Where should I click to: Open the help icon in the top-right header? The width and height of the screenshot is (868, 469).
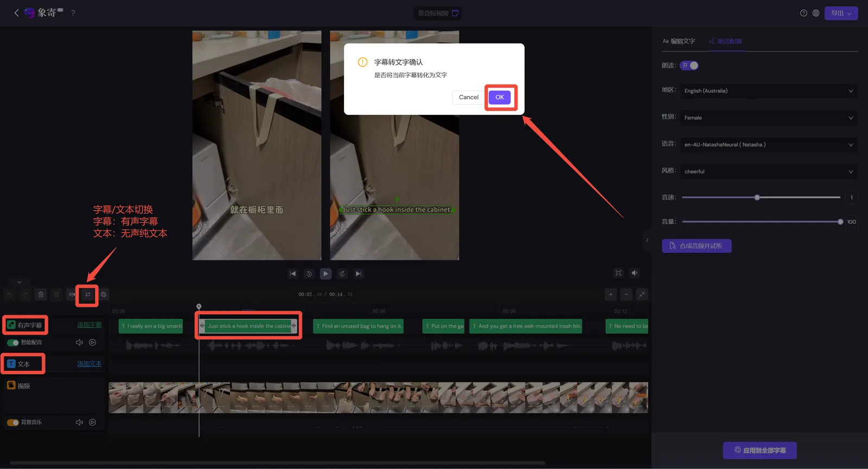[803, 13]
